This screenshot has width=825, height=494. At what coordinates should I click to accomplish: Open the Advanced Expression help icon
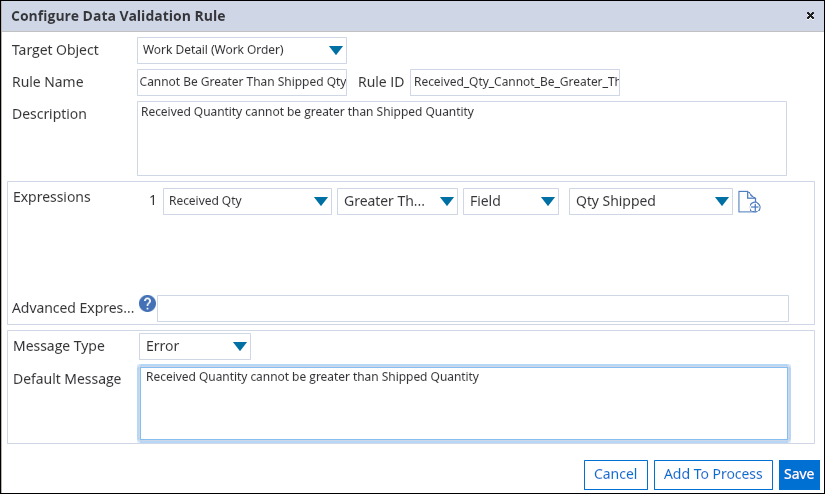pos(147,304)
